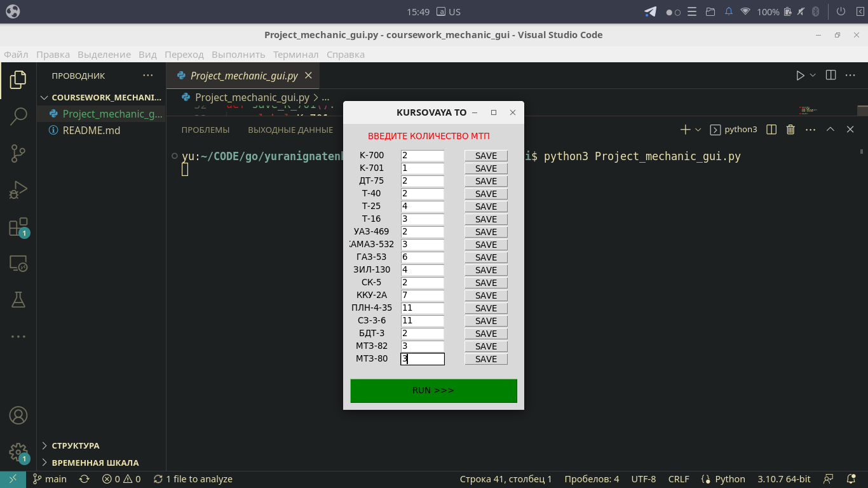This screenshot has height=488, width=868.
Task: Open the Extensions view
Action: (18, 227)
